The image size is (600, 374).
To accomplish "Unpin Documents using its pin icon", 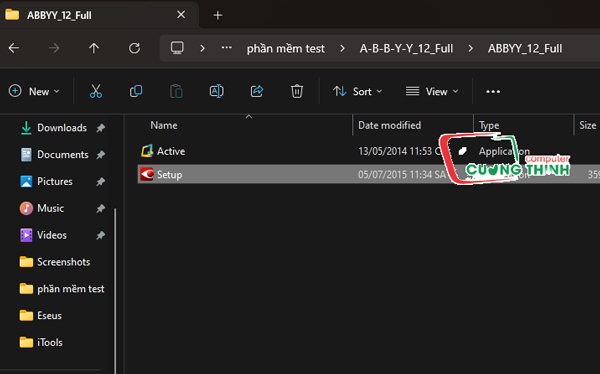I will point(101,155).
